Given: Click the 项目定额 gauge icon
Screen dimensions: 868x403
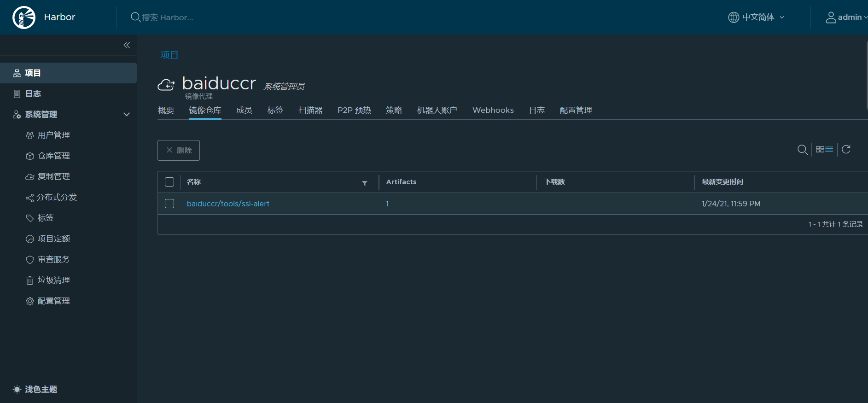Looking at the screenshot, I should click(30, 239).
